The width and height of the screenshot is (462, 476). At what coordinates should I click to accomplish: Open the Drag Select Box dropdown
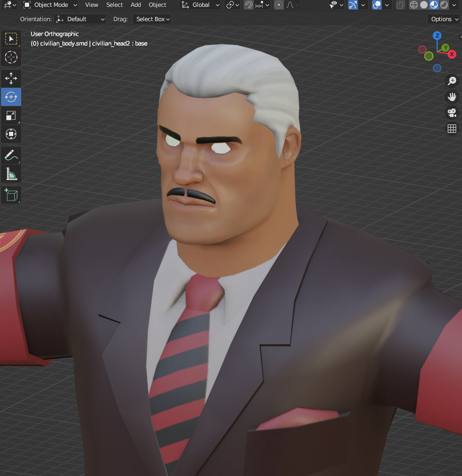click(x=152, y=19)
